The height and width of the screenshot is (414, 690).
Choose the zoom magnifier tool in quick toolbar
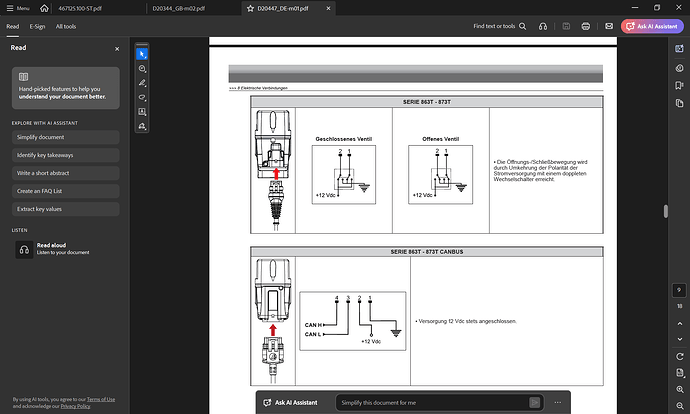coord(142,69)
